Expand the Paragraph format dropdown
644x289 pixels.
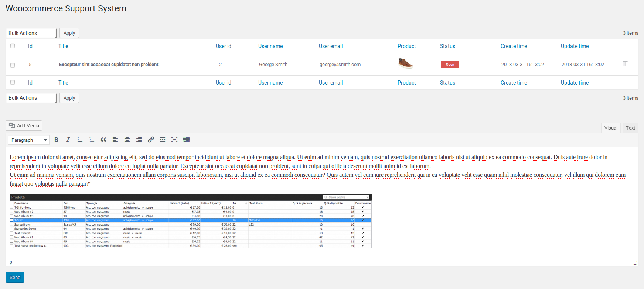point(28,140)
